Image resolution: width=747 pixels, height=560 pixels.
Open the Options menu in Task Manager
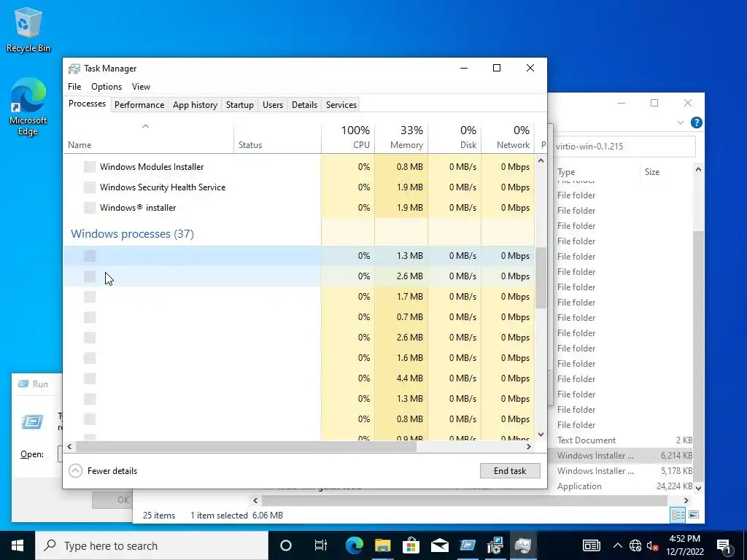click(x=107, y=87)
